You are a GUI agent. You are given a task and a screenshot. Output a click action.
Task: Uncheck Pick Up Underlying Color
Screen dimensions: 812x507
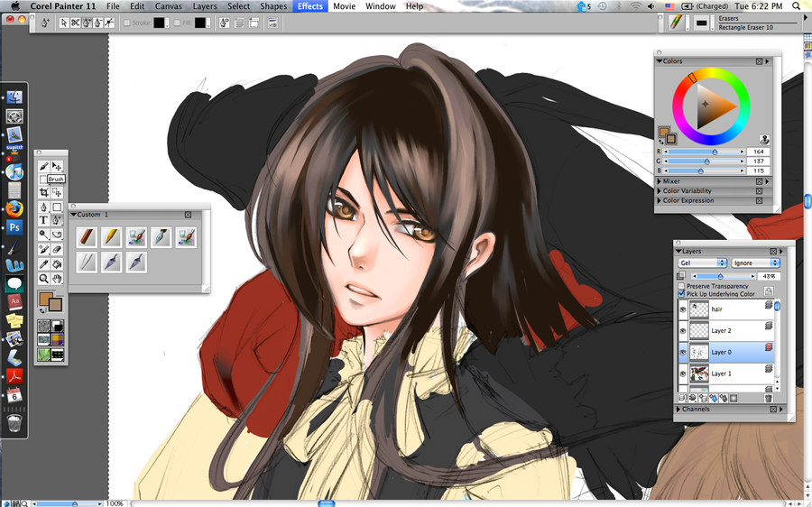681,293
